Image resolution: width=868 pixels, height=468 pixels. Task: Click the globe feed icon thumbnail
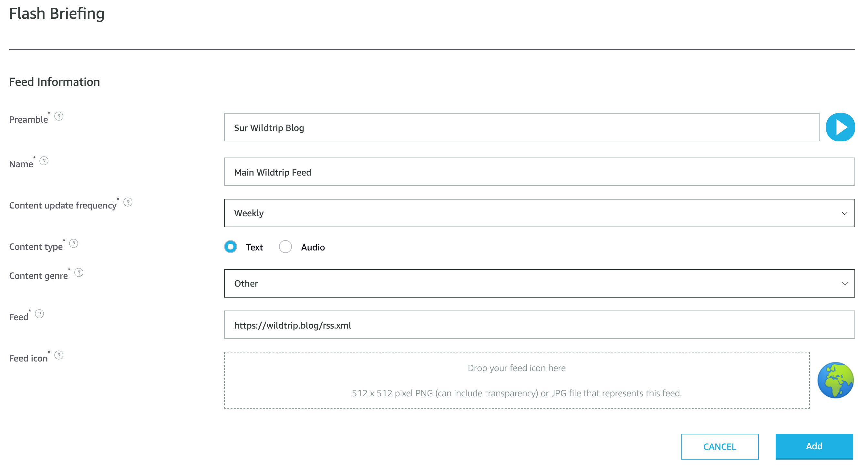835,380
